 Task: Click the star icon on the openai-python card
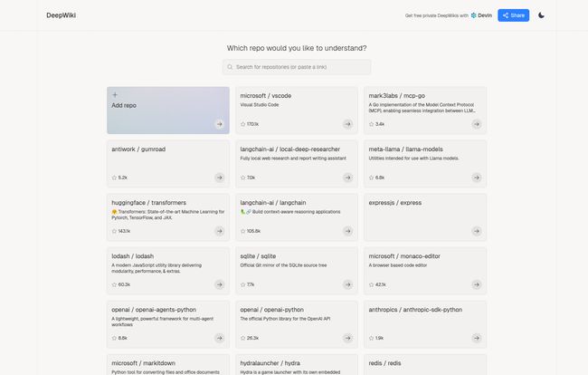(242, 338)
